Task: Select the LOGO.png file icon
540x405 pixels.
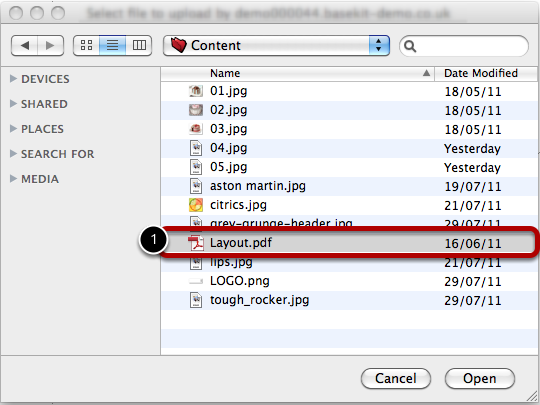Action: click(x=196, y=281)
